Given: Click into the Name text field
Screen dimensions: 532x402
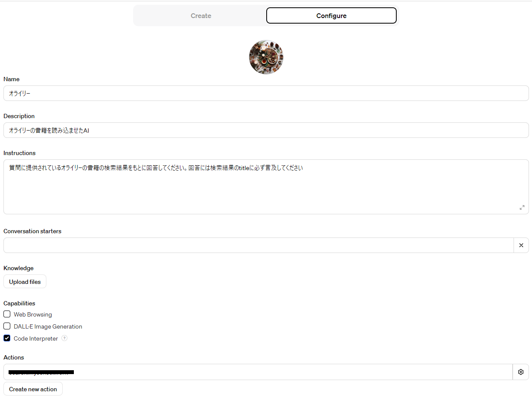Looking at the screenshot, I should point(266,93).
